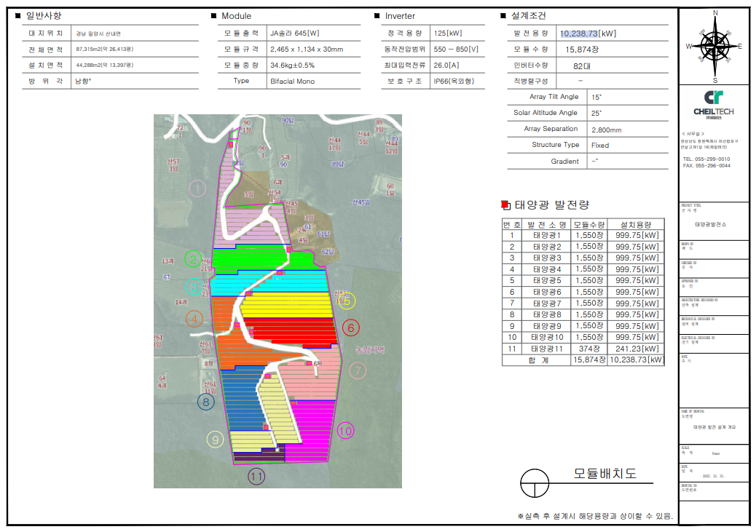Click the CHEILTECH company logo

tap(714, 103)
